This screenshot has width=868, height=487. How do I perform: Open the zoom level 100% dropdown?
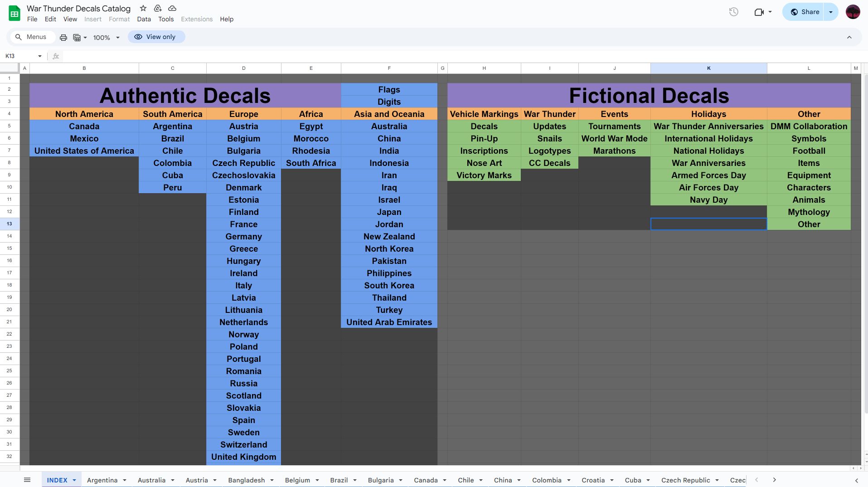(x=106, y=38)
